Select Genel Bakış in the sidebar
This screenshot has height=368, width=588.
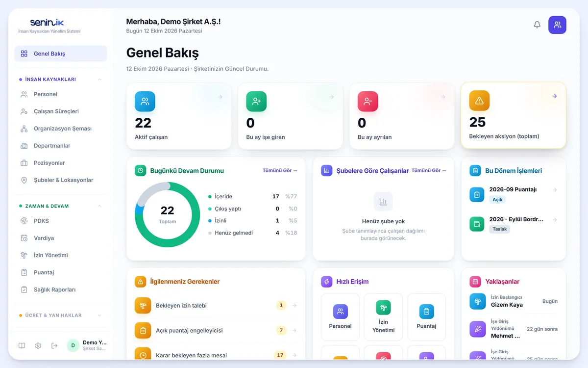point(60,53)
